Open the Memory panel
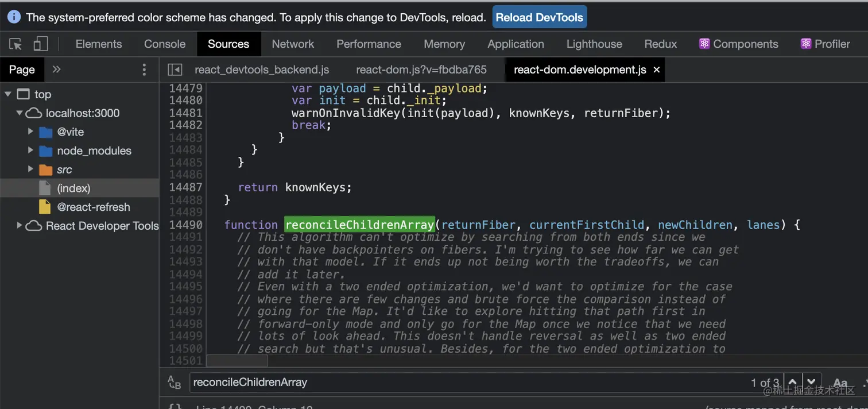Viewport: 868px width, 409px height. point(444,44)
